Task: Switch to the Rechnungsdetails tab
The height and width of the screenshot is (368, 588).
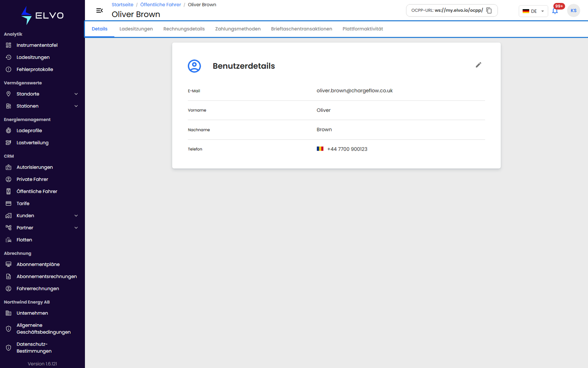Action: coord(184,29)
